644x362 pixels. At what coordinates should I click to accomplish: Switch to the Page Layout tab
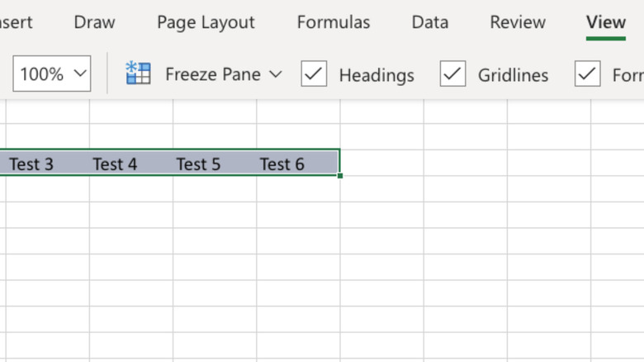(206, 22)
